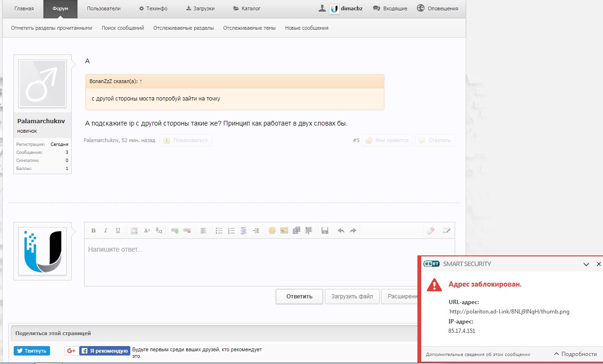Toggle bold formatting in editor
The height and width of the screenshot is (364, 603).
click(x=93, y=230)
